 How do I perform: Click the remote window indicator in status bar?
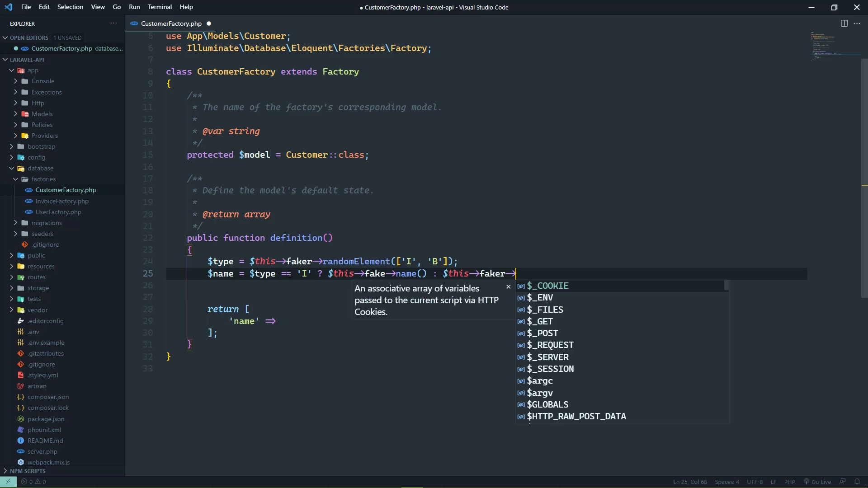8,482
